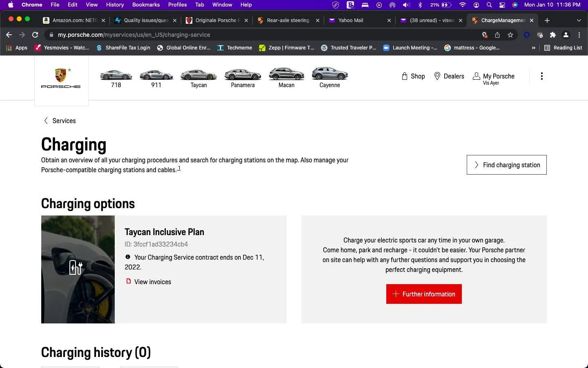
Task: Switch to the Rear-axle steering tab
Action: [x=288, y=20]
